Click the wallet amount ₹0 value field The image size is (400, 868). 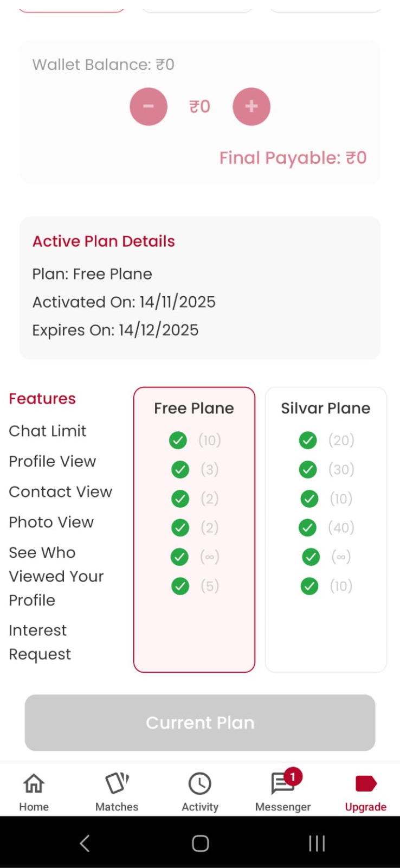coord(199,106)
